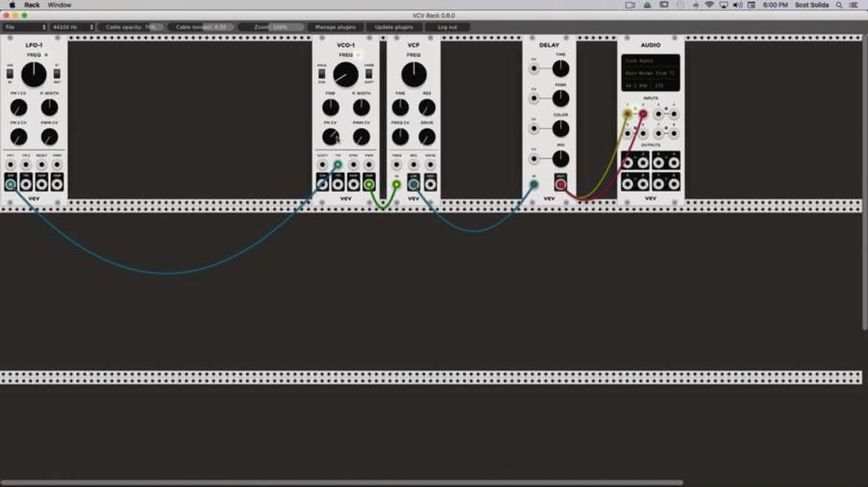Click the VCF RES knob

click(x=427, y=107)
